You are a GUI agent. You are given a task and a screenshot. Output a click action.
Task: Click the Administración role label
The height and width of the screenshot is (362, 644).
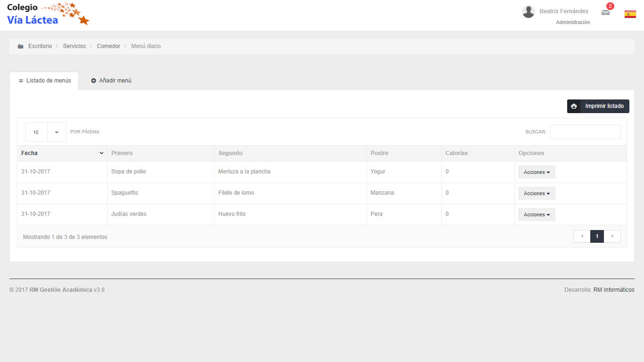pos(573,22)
